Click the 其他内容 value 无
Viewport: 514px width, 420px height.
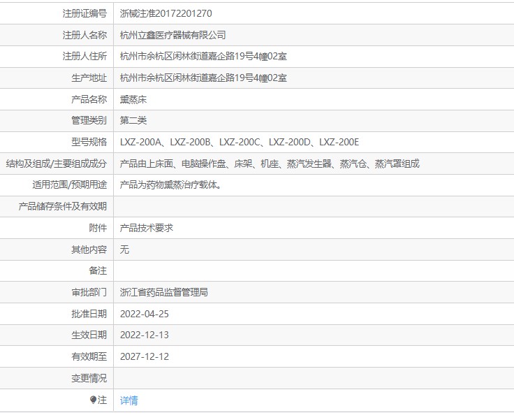124,249
